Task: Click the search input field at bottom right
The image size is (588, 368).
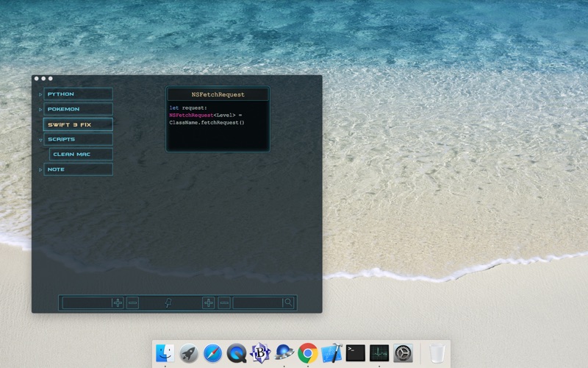Action: coord(257,302)
